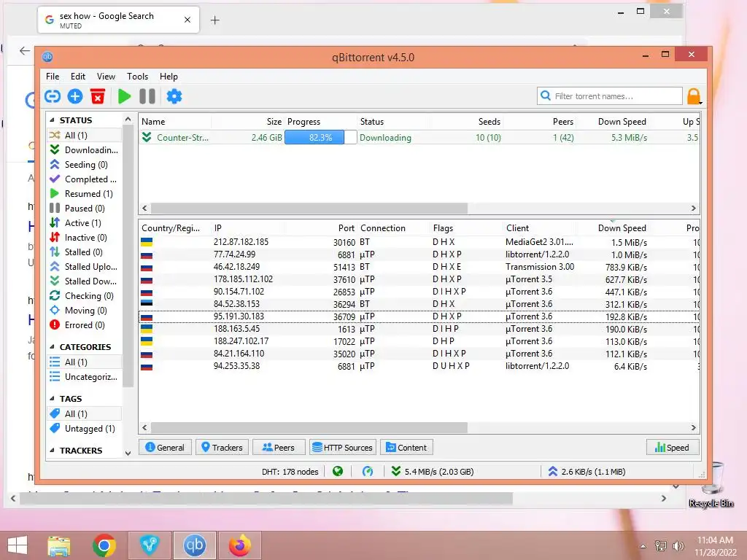
Task: Collapse the STATUS section
Action: (x=52, y=120)
